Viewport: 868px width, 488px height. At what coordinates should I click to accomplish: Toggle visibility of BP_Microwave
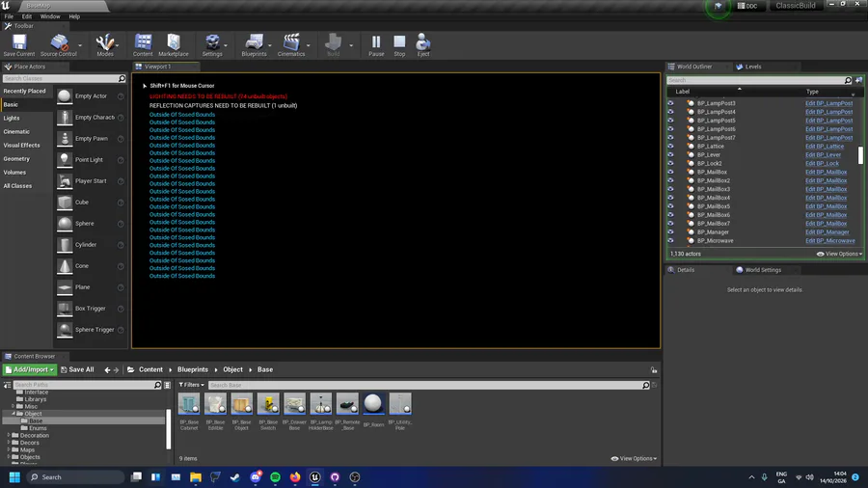(670, 240)
